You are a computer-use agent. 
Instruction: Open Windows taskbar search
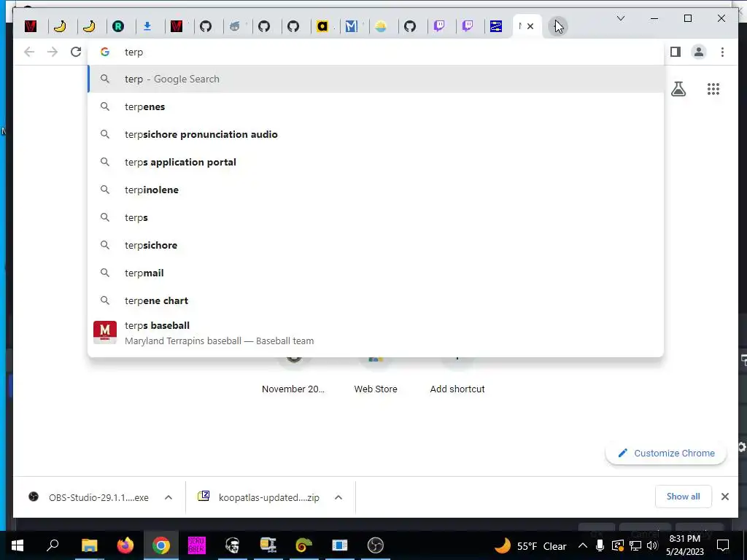(x=53, y=545)
